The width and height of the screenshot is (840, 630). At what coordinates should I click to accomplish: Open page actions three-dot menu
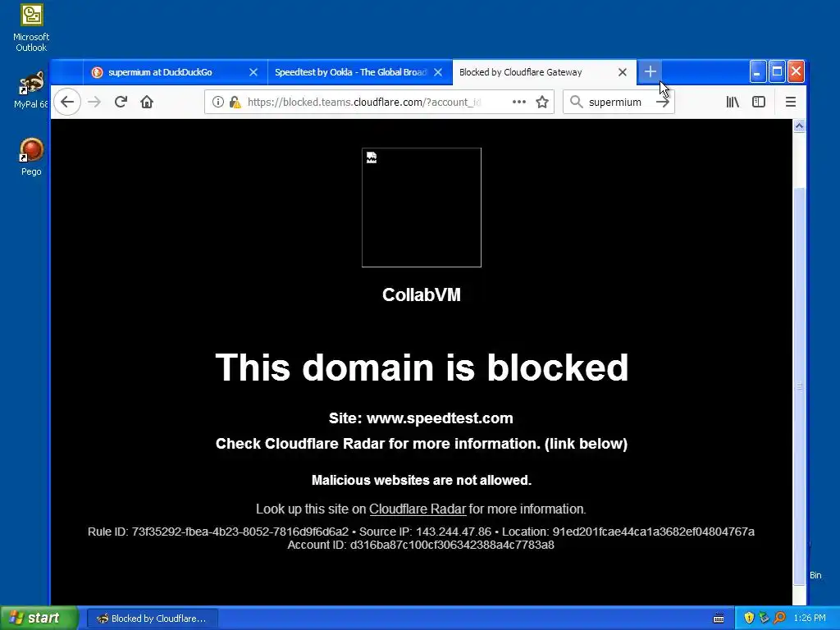coord(518,102)
